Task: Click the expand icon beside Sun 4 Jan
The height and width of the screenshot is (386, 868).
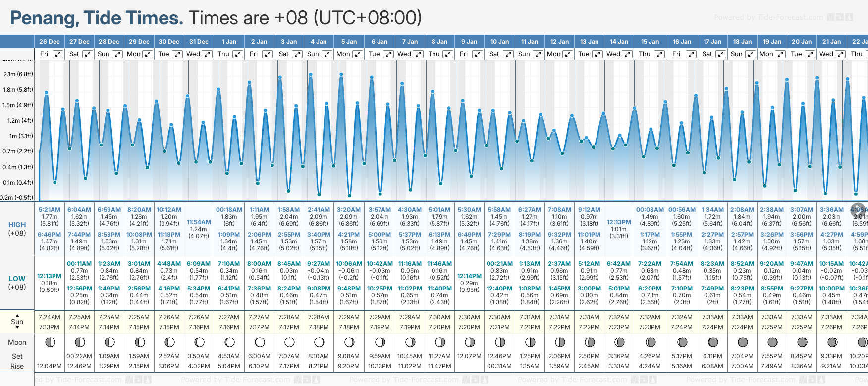Action: tap(327, 54)
